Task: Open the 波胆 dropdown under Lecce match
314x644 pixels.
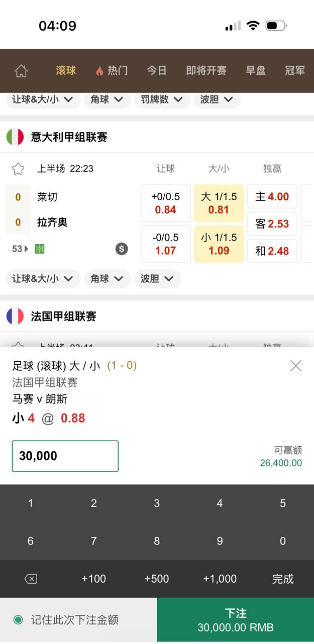Action: [157, 279]
